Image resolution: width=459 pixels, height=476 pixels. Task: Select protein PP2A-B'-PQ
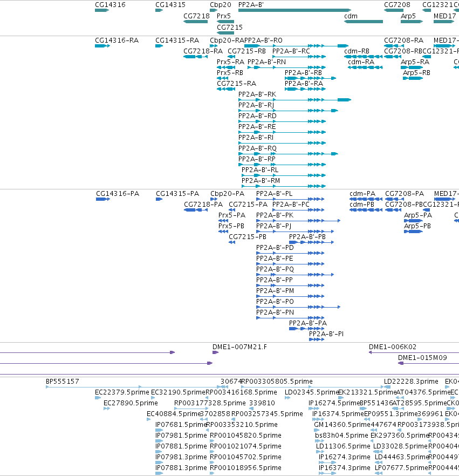pyautogui.click(x=295, y=275)
